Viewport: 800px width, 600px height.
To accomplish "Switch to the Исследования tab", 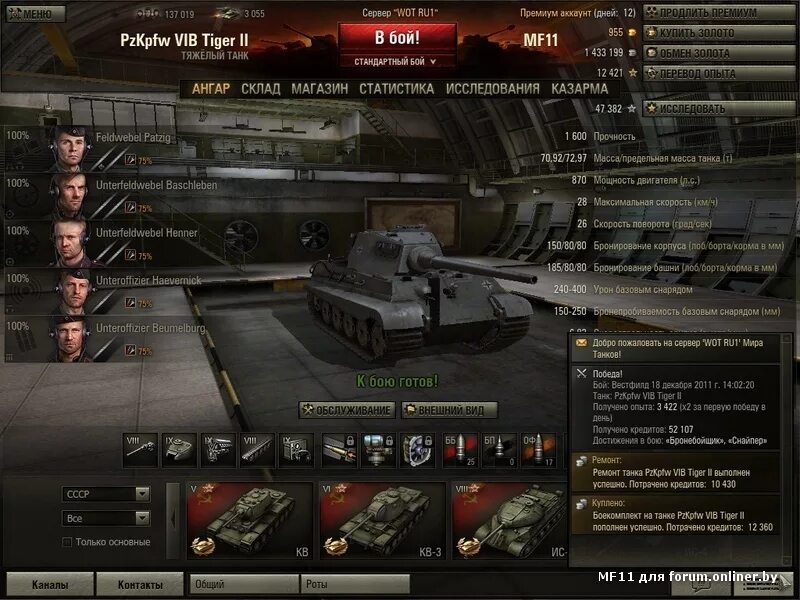I will 492,89.
